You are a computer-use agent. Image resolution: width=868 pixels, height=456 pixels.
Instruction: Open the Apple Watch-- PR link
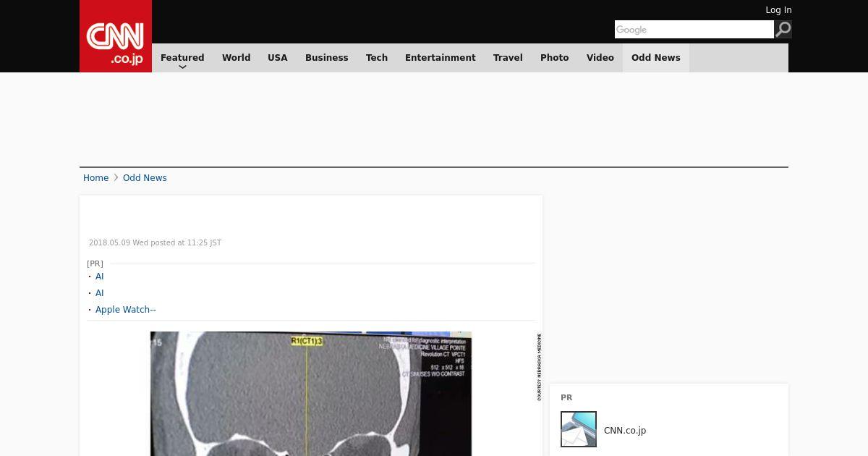126,310
